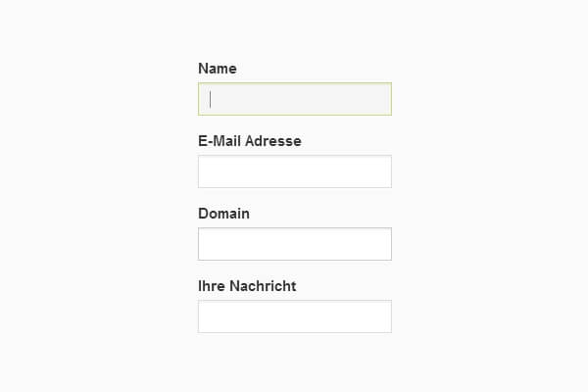Click the first field of the form

(x=294, y=99)
